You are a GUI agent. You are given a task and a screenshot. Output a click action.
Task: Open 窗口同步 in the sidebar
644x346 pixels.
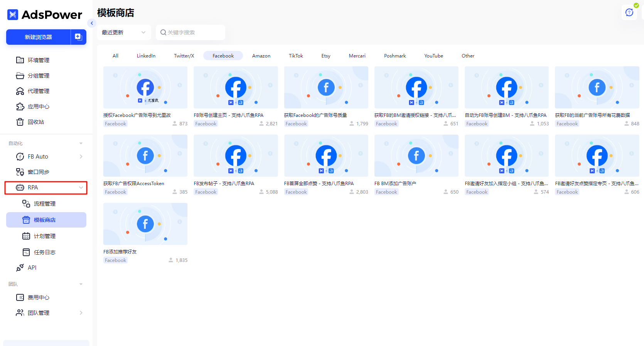[46, 172]
